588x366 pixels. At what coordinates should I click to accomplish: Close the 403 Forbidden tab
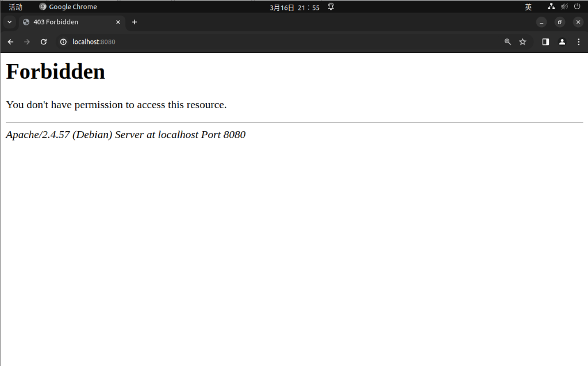118,22
